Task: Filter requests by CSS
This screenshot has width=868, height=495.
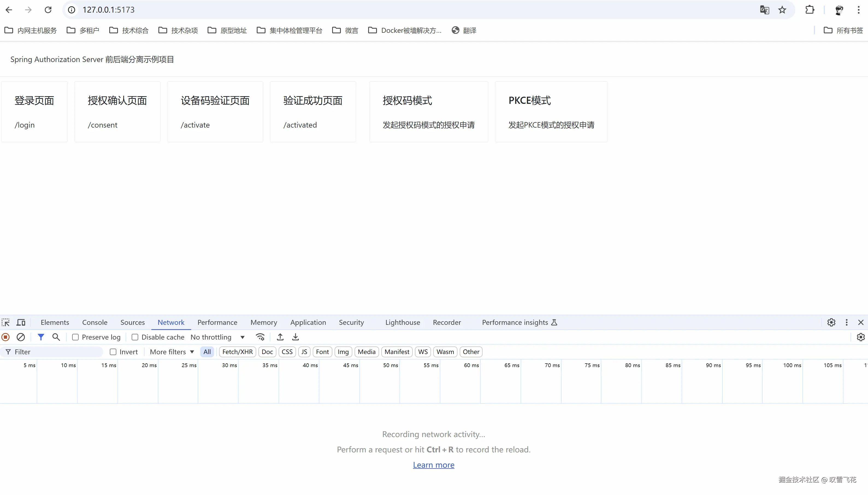Action: click(x=287, y=352)
